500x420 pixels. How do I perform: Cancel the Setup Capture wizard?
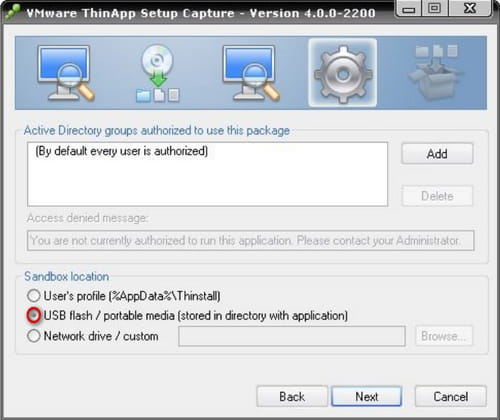(x=451, y=396)
